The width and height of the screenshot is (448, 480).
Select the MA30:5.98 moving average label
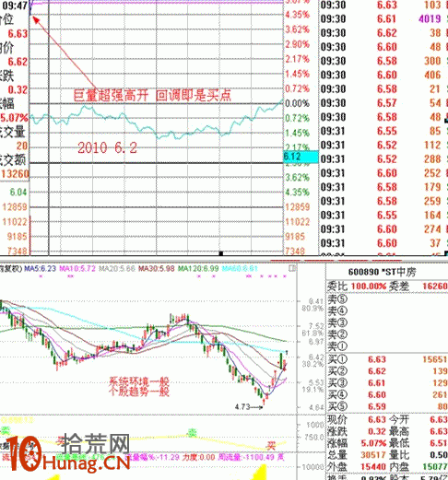pos(157,269)
